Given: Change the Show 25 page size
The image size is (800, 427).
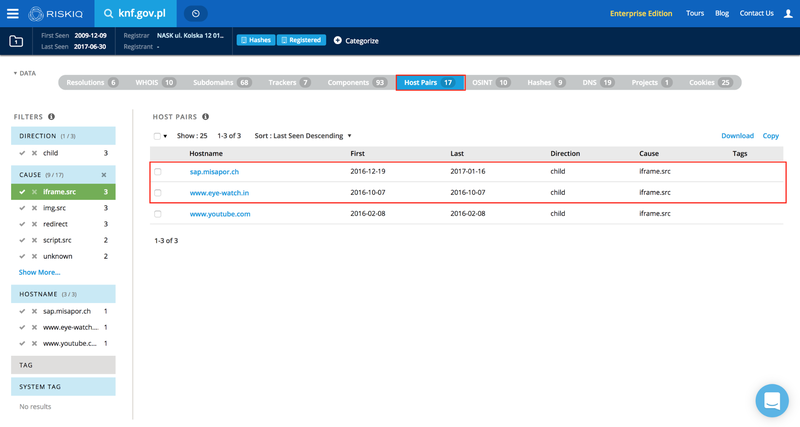Looking at the screenshot, I should click(192, 136).
